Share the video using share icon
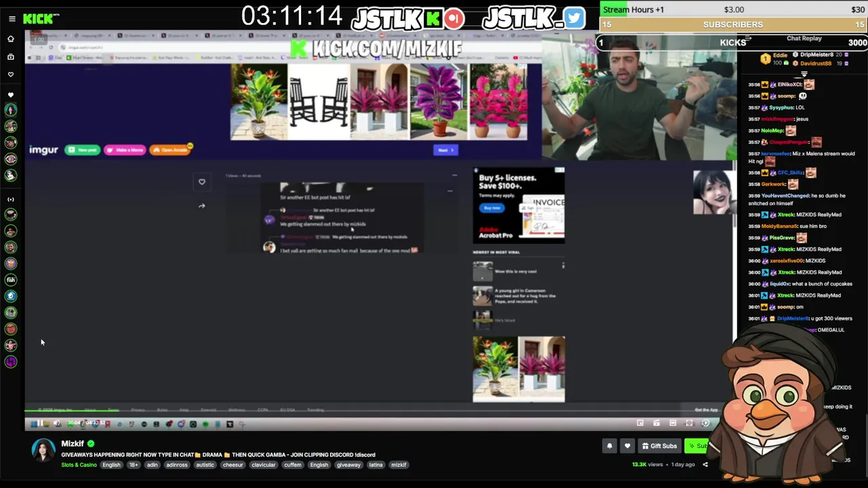Screen dimensions: 868x488 (705, 465)
